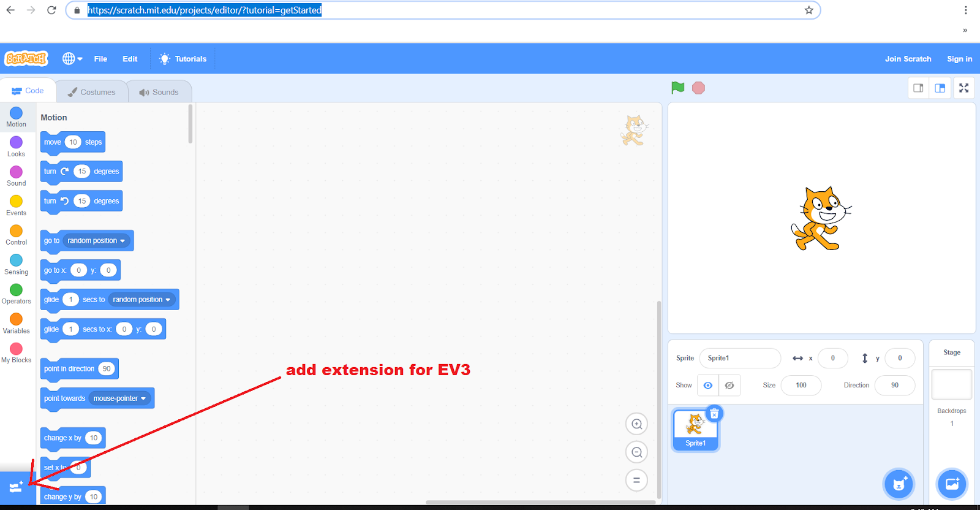Click the workspace vertical scrollbar

(659, 400)
